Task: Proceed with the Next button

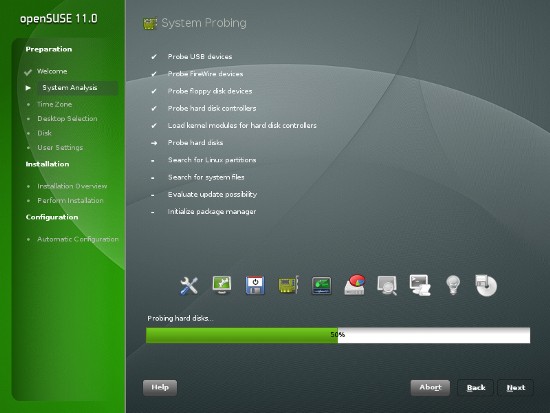Action: coord(516,388)
